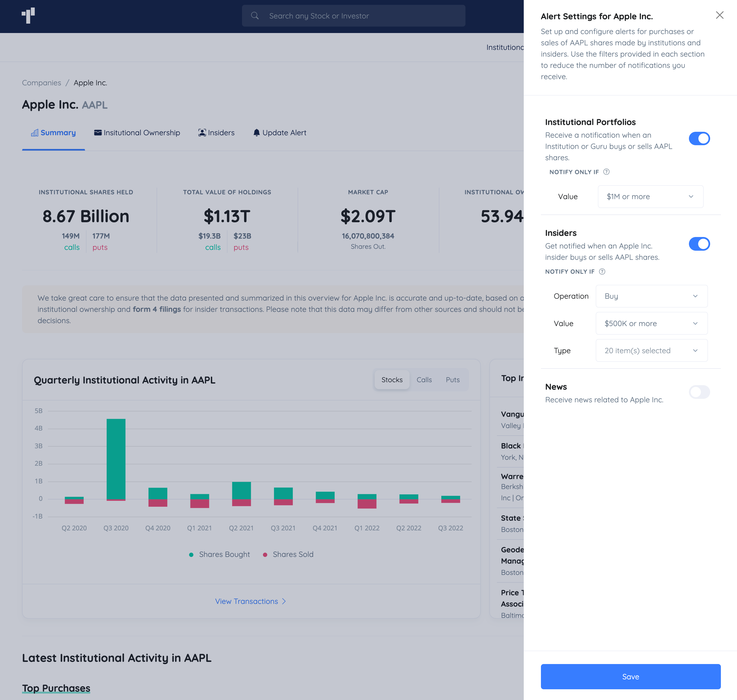This screenshot has width=737, height=700.
Task: Click the $2.09T market cap value
Action: coord(368,216)
